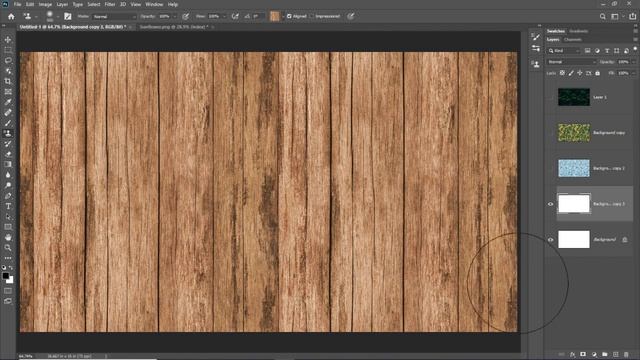Open the Edit Toolbar ellipsis
The width and height of the screenshot is (640, 360).
(8, 258)
